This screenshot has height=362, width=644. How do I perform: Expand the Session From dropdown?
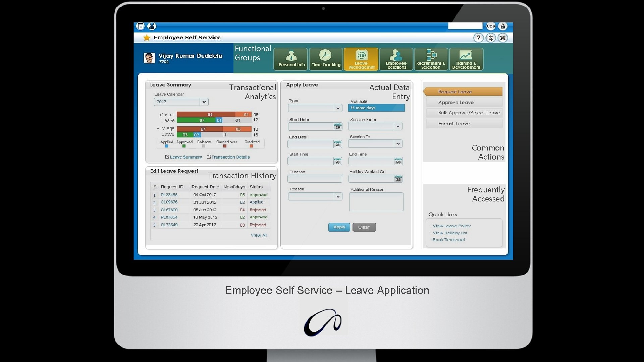tap(398, 126)
